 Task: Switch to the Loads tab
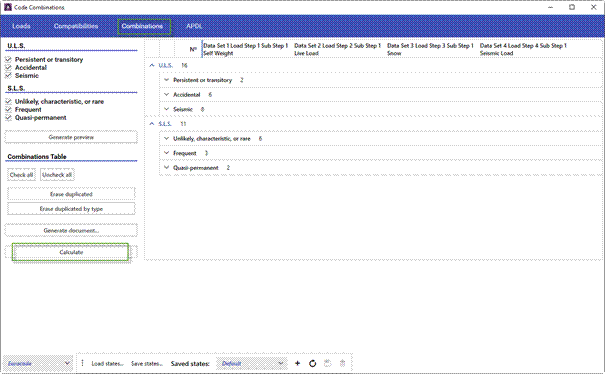point(21,26)
